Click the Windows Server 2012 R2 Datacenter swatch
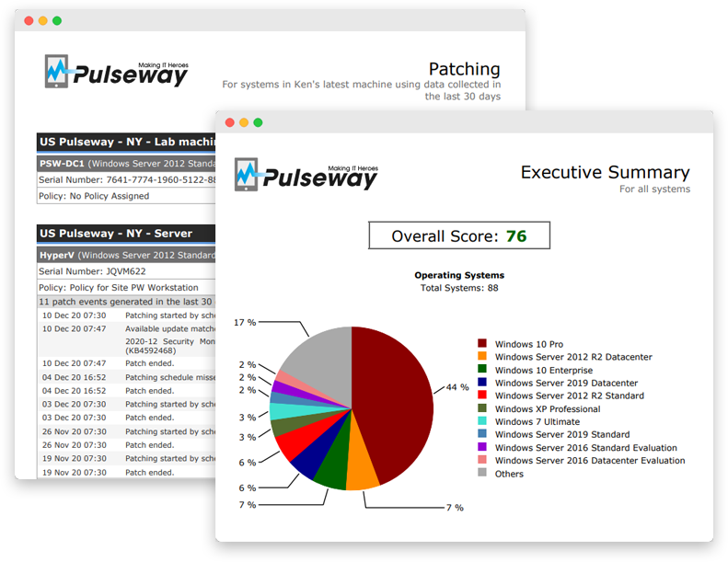The height and width of the screenshot is (562, 728). click(482, 356)
